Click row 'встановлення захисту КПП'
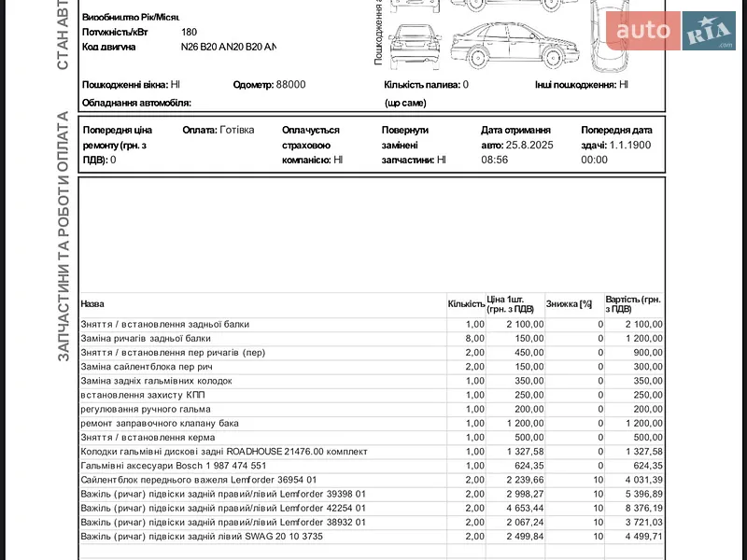747x560 pixels. (372, 395)
